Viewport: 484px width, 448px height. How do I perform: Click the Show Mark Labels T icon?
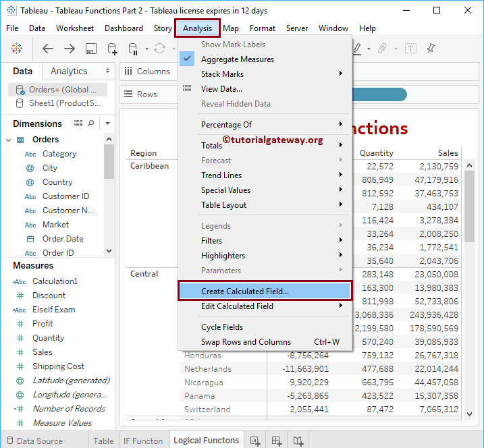click(x=410, y=49)
